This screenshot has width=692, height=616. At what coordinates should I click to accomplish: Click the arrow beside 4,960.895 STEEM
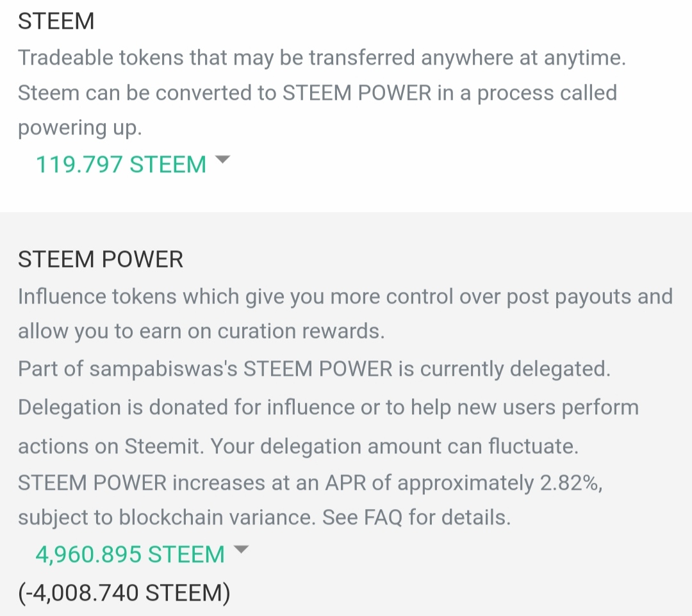tap(240, 549)
